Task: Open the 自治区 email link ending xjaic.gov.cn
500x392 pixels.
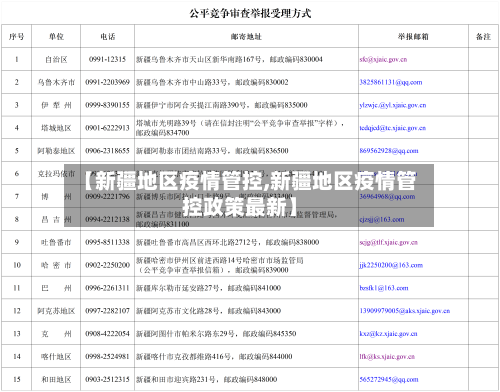Action: (x=383, y=60)
